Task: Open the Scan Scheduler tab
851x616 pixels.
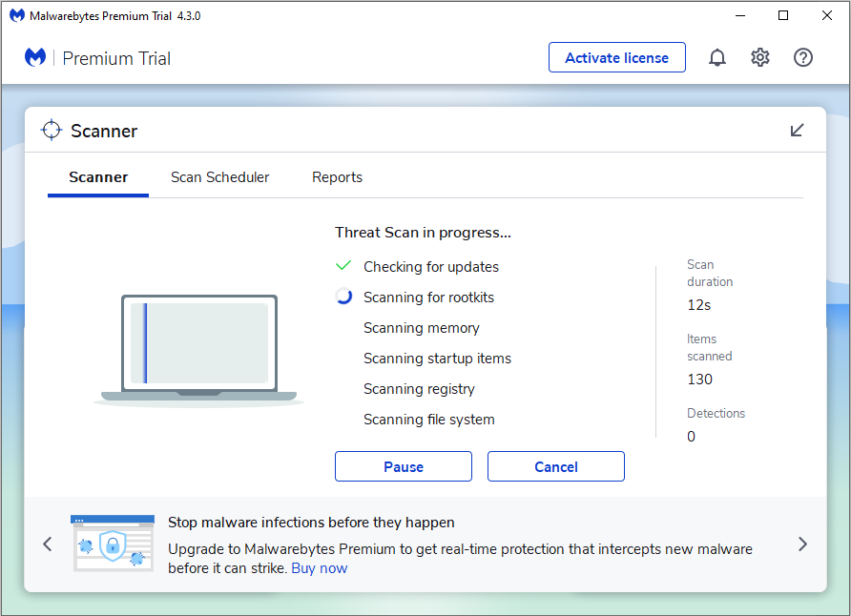Action: (x=219, y=177)
